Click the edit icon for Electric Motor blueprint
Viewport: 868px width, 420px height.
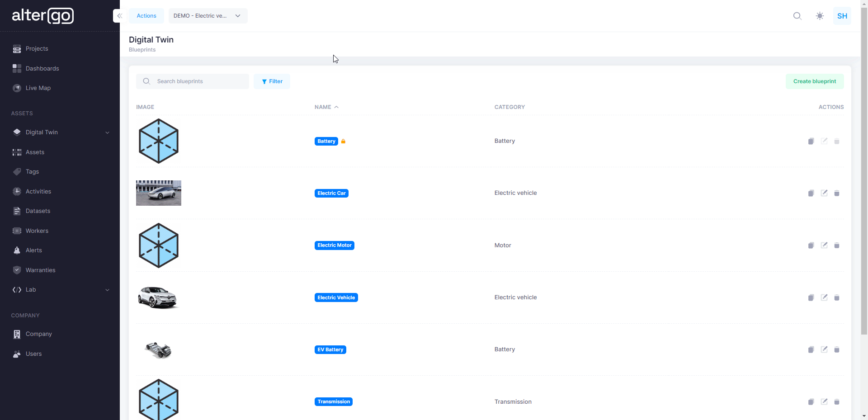[x=824, y=245]
